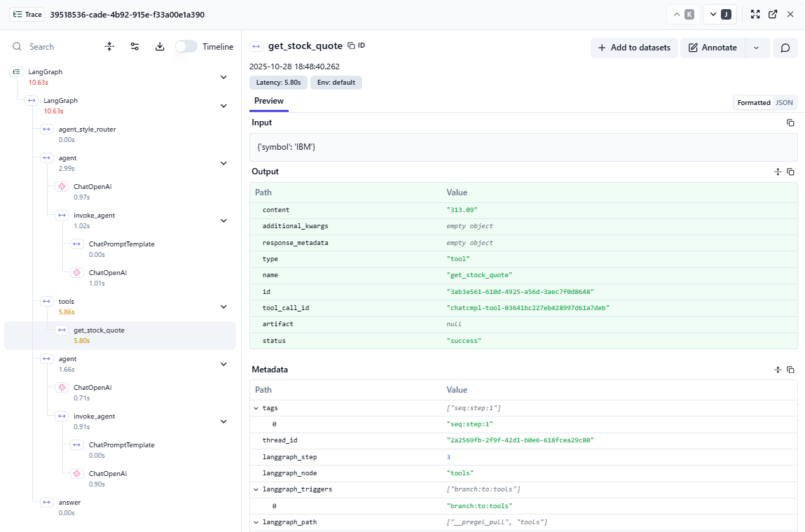Open trace in new tab icon
The image size is (805, 532).
click(x=773, y=14)
